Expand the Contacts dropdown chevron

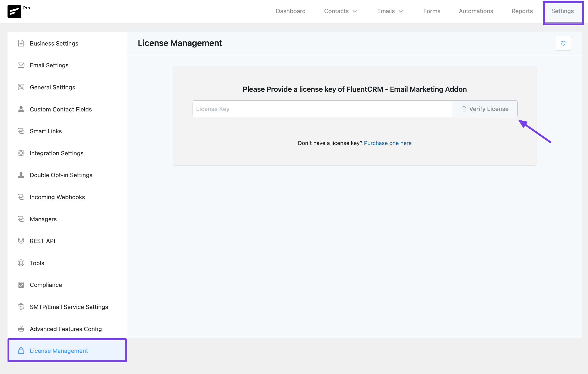[x=355, y=11]
